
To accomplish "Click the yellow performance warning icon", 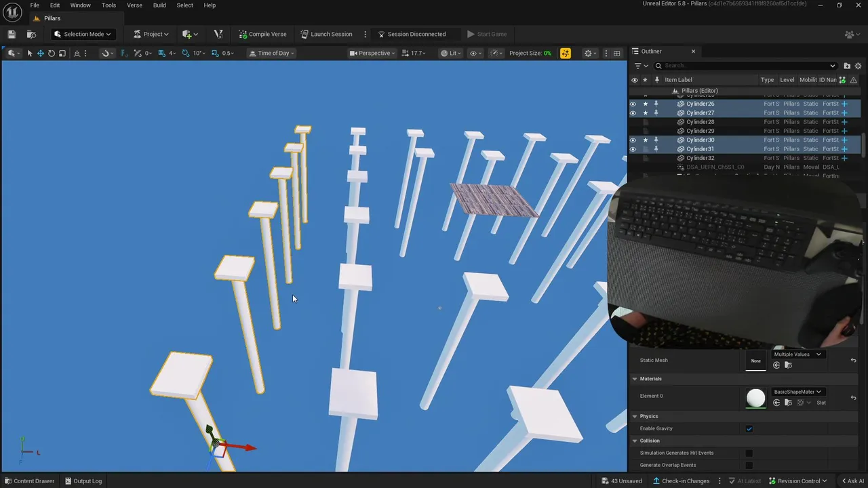I will 566,53.
